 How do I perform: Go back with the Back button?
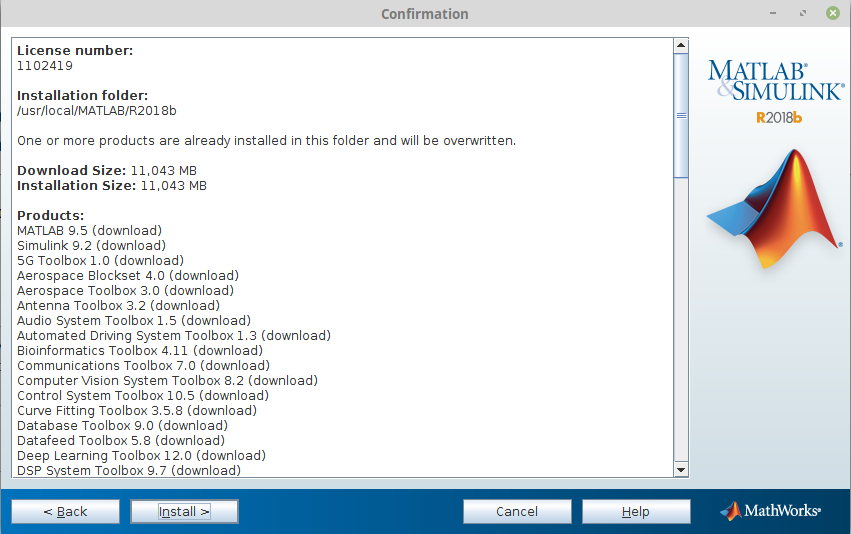65,511
